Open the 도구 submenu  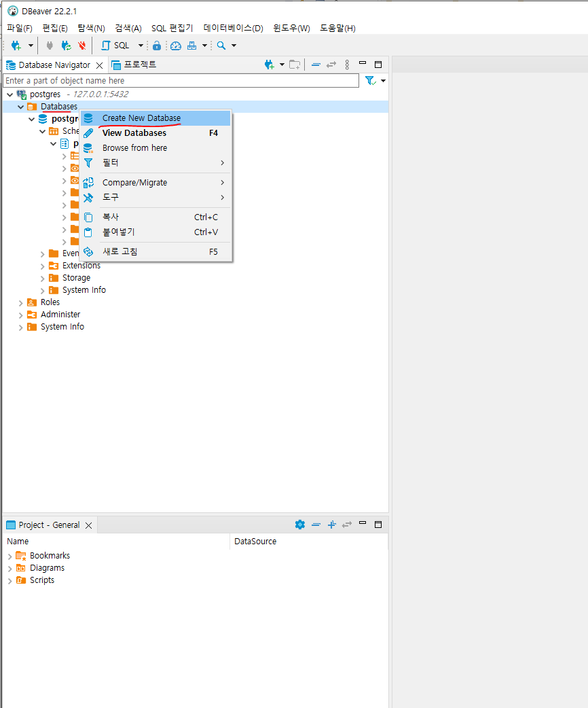(155, 197)
